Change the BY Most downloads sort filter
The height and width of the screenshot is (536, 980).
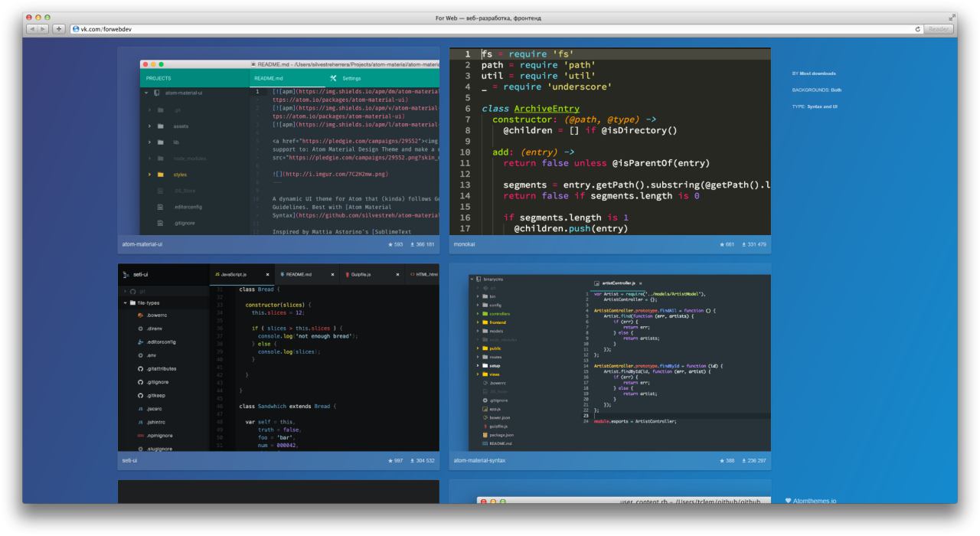815,74
